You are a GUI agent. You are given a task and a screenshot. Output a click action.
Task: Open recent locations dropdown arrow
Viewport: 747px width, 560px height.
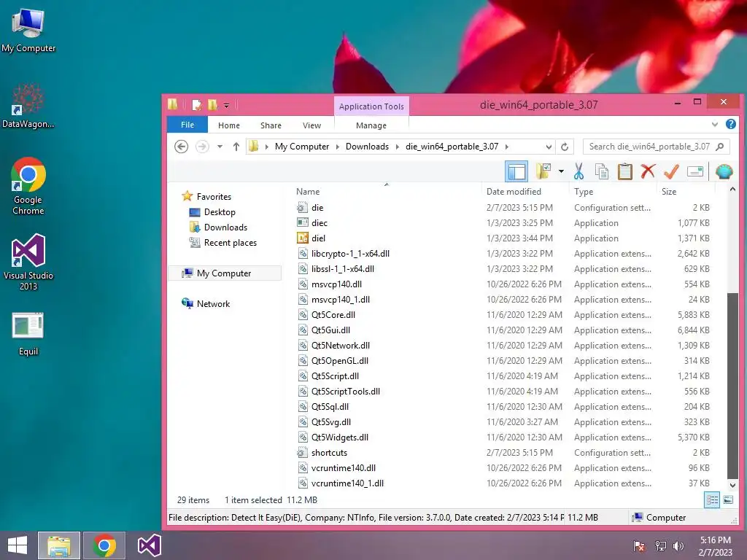pyautogui.click(x=220, y=147)
